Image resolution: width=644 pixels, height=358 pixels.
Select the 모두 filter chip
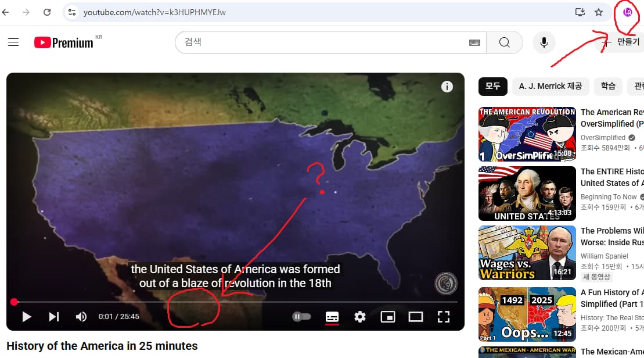click(493, 87)
